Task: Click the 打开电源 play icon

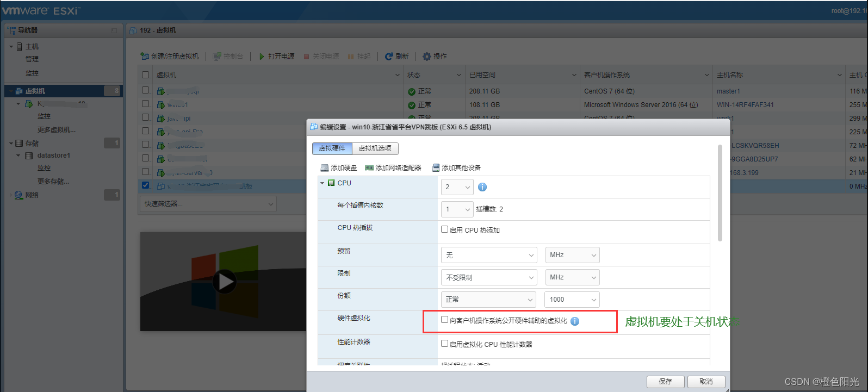Action: (x=262, y=57)
